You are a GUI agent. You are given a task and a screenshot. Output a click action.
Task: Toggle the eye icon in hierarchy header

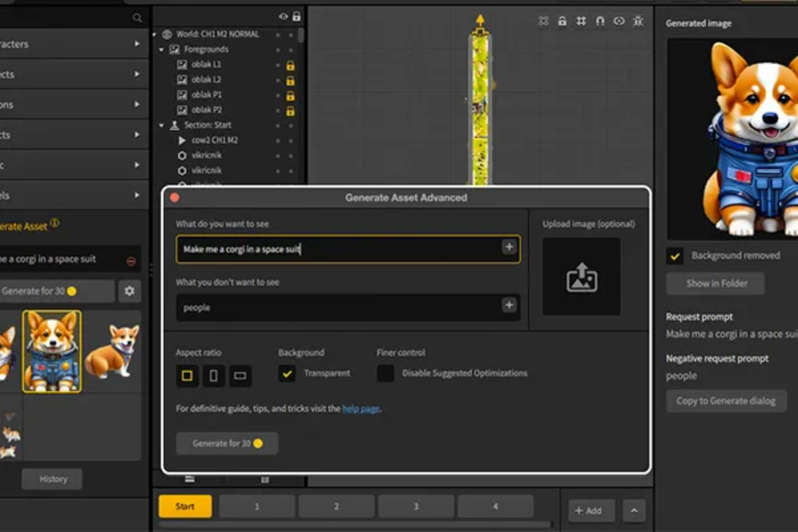coord(283,17)
